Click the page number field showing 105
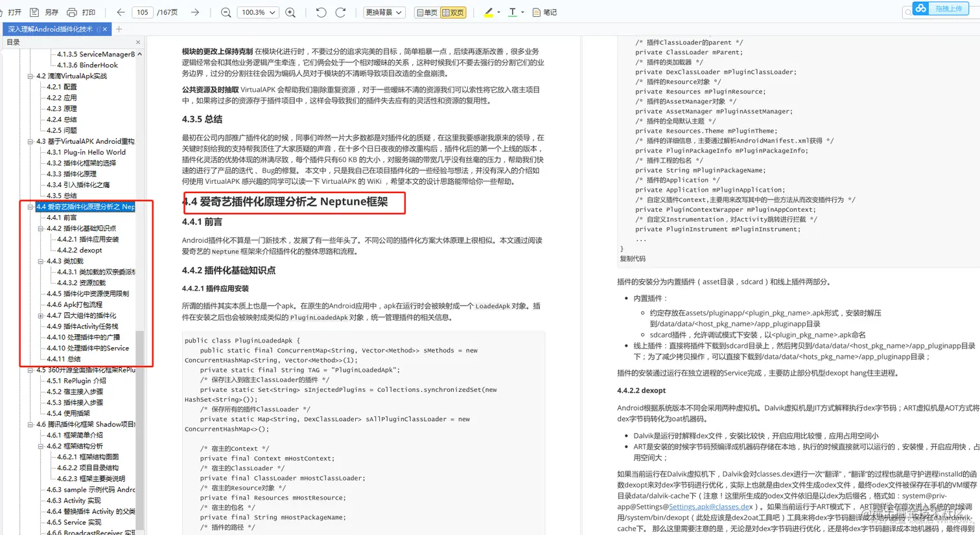The height and width of the screenshot is (535, 980). 143,12
